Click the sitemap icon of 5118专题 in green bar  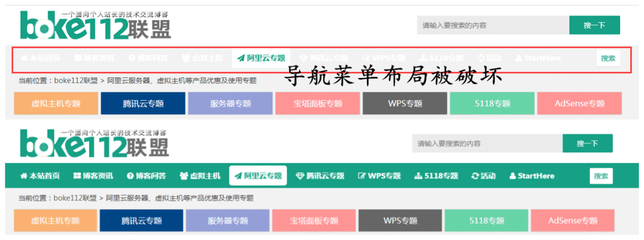[x=419, y=176]
